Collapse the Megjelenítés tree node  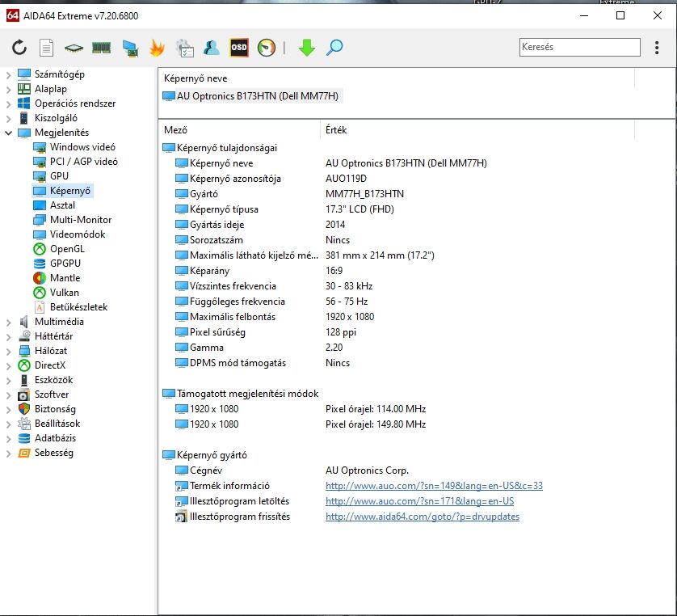click(x=8, y=133)
